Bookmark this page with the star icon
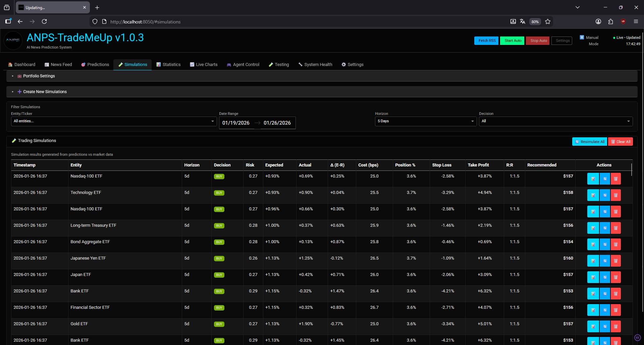 [x=548, y=21]
